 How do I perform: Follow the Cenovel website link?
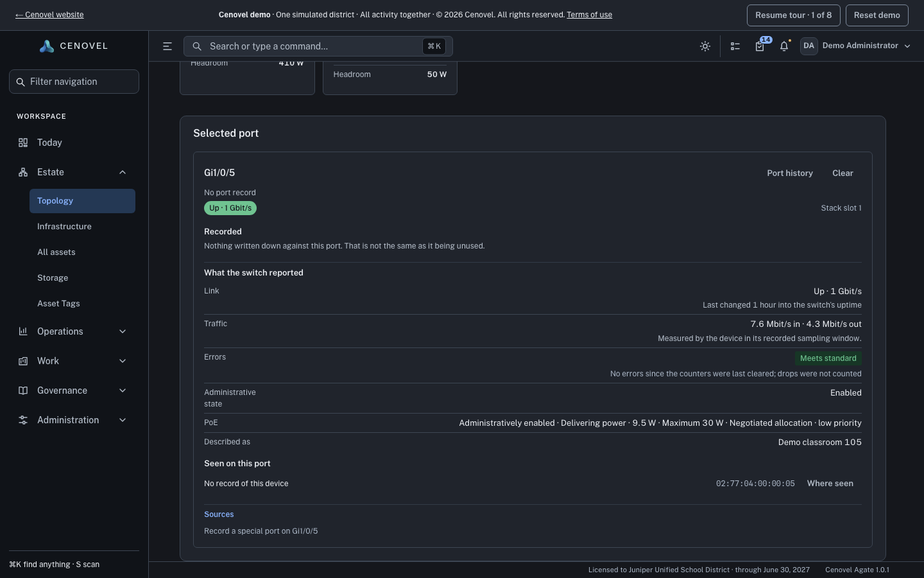click(49, 15)
